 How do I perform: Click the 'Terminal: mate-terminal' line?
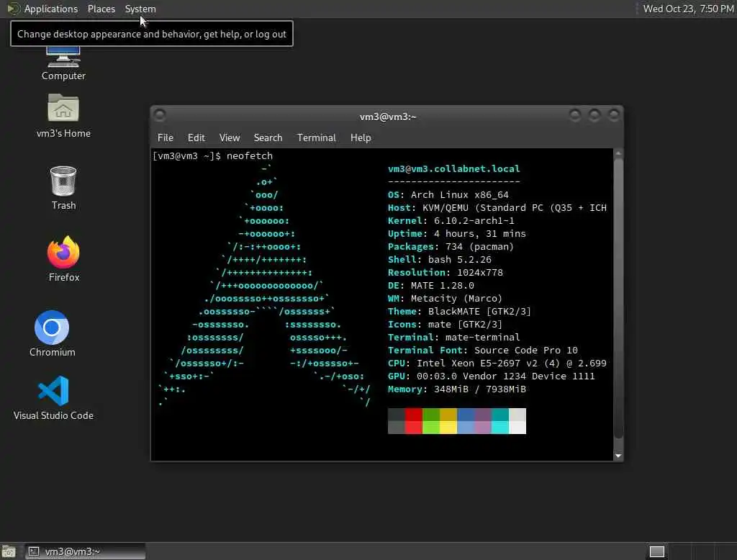pos(453,337)
